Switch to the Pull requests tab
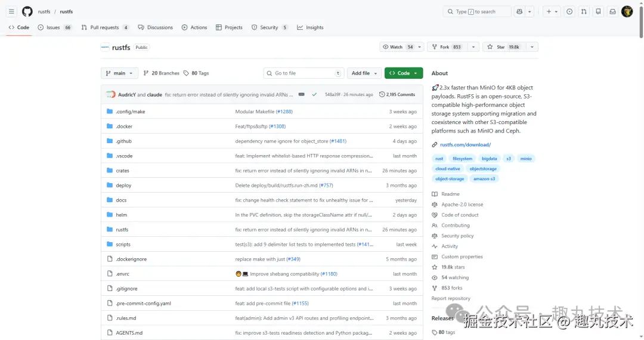The image size is (644, 340). [105, 27]
